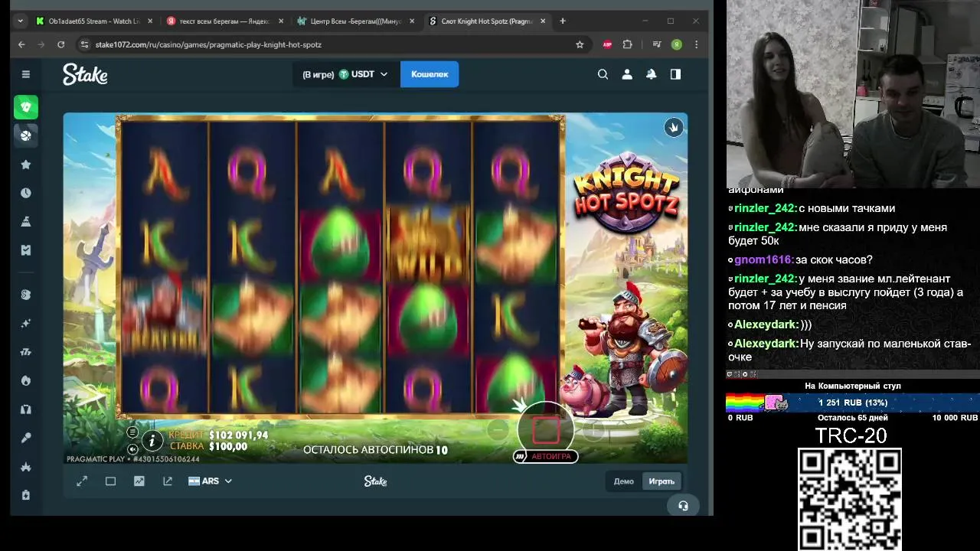Image resolution: width=980 pixels, height=551 pixels.
Task: Open the sparkle new releases sidebar icon
Action: point(25,324)
